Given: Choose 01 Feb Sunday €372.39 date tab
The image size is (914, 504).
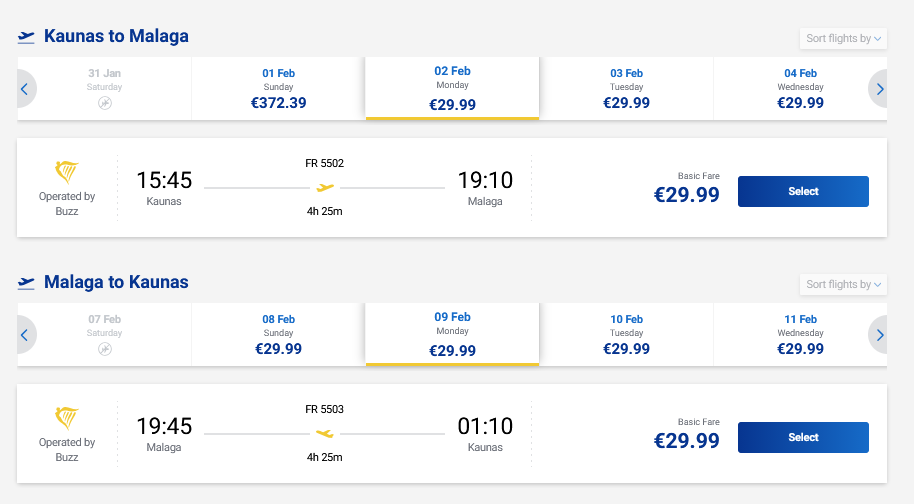Looking at the screenshot, I should click(x=278, y=89).
